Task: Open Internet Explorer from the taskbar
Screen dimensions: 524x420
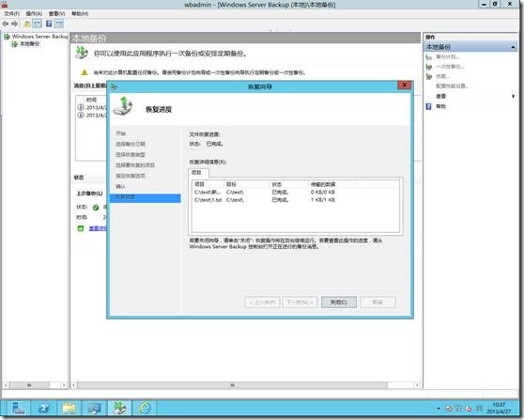Action: tap(145, 409)
